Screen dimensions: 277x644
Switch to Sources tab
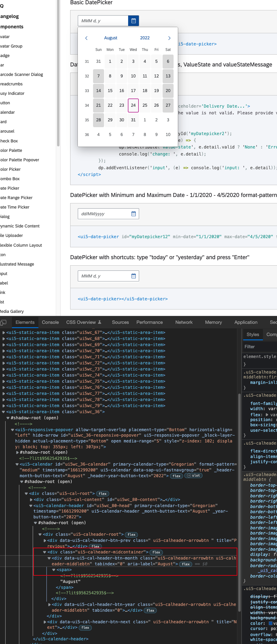point(121,322)
